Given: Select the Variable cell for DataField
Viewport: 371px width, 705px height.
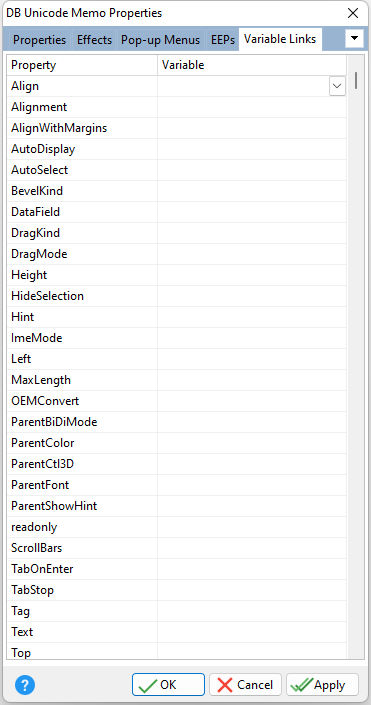Looking at the screenshot, I should (252, 212).
